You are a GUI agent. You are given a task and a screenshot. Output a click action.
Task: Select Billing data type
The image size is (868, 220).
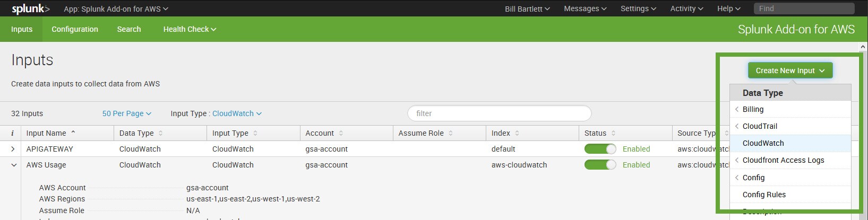tap(790, 109)
